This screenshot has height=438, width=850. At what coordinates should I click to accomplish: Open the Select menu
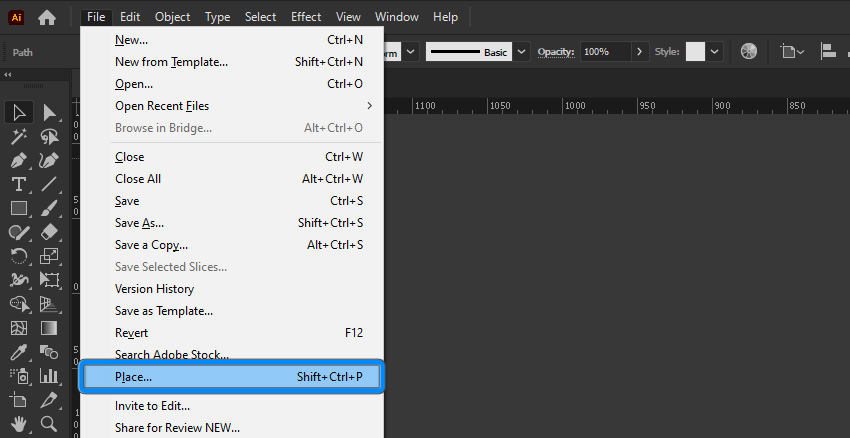click(x=260, y=17)
